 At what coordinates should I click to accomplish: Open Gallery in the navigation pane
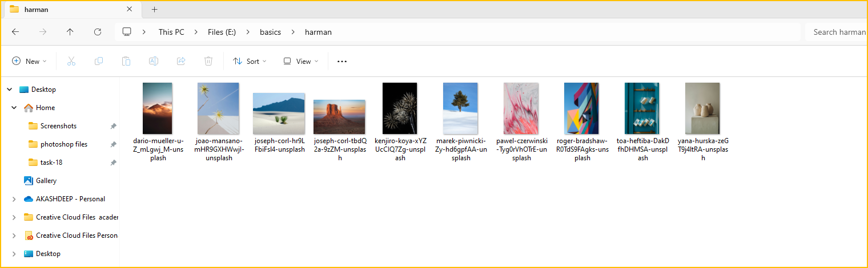(x=46, y=181)
